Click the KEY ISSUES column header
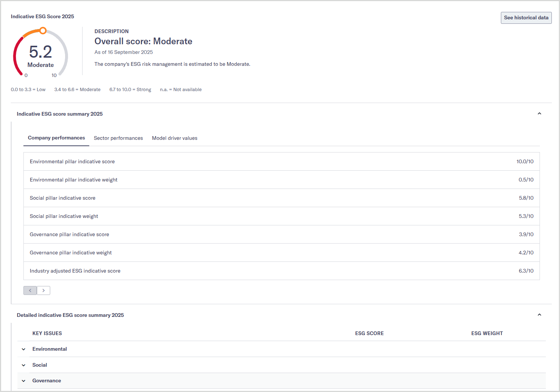The image size is (560, 392). point(47,334)
